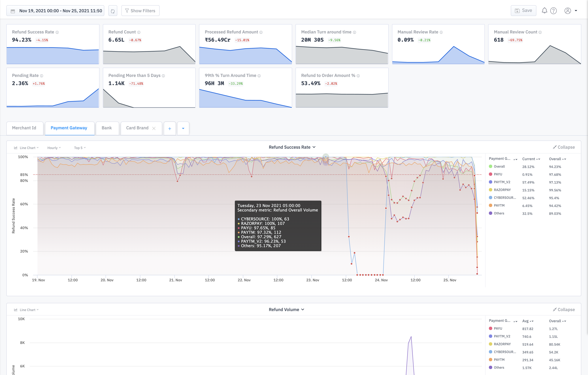Click info icon beside Pending Rate

(42, 76)
